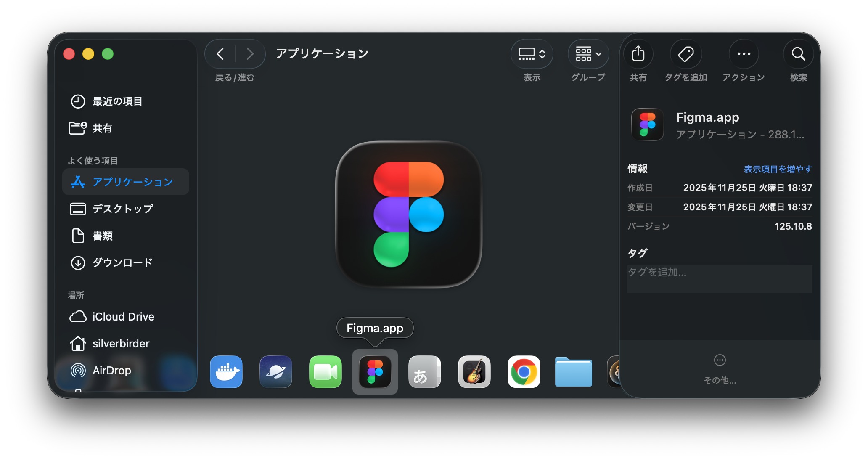Screen dimensions: 868x461
Task: Select デスクトップ in the sidebar
Action: 122,209
